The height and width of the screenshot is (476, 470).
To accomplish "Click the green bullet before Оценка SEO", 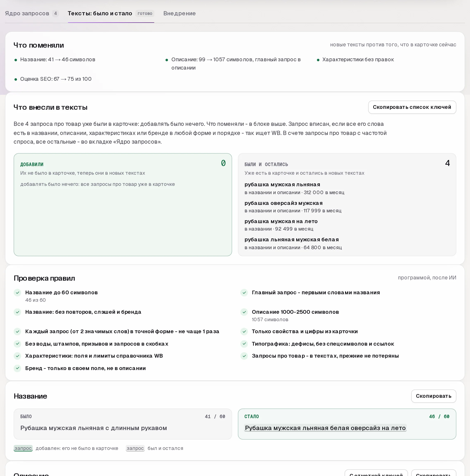I will tap(16, 79).
